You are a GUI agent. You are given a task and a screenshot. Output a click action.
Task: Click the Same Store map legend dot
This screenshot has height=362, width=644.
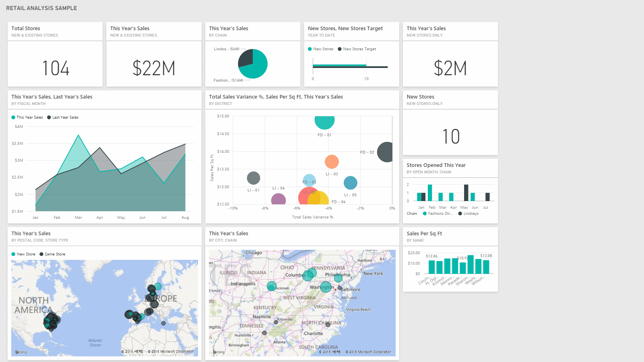coord(41,254)
